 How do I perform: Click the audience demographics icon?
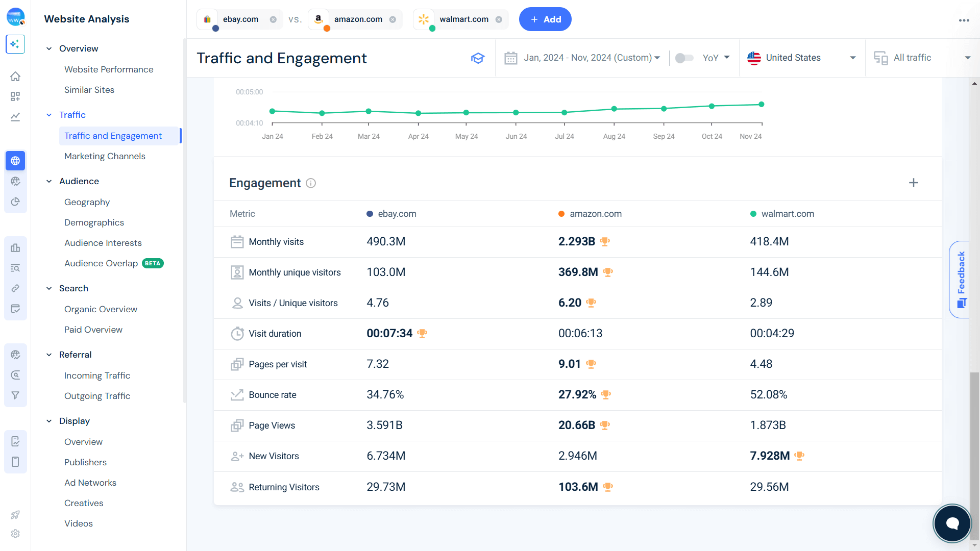pyautogui.click(x=93, y=222)
